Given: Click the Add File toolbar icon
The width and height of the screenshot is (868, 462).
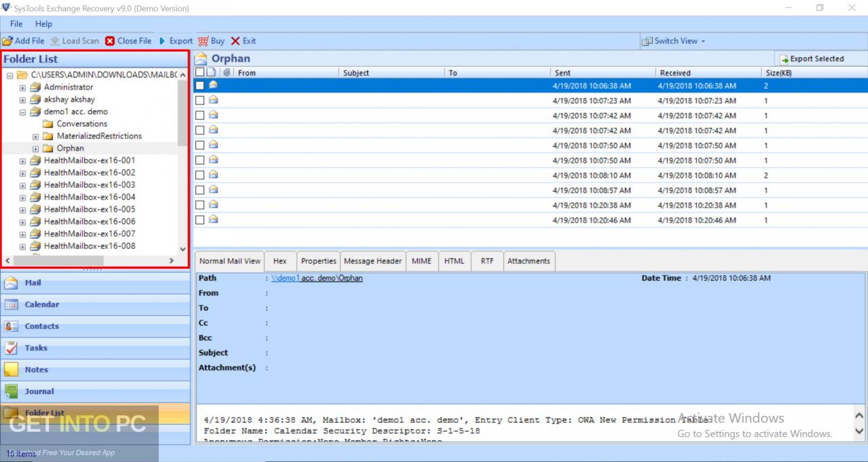Looking at the screenshot, I should pyautogui.click(x=7, y=41).
